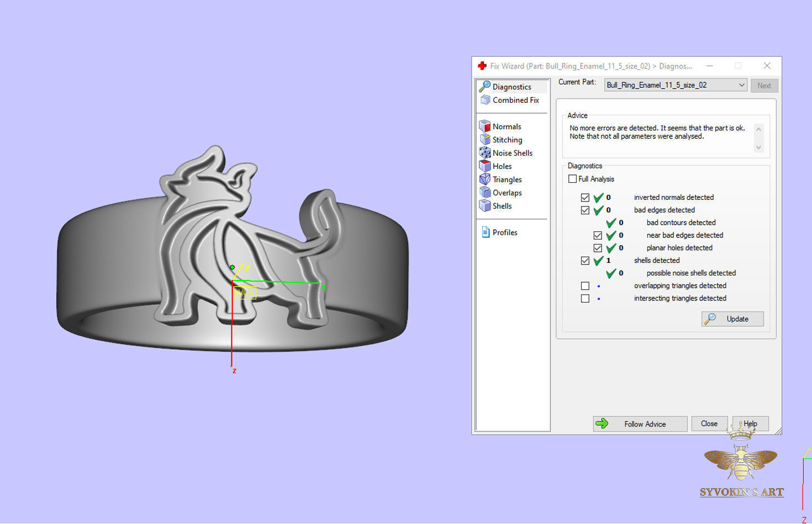This screenshot has width=812, height=524.
Task: Click the Profiles document icon
Action: click(485, 232)
